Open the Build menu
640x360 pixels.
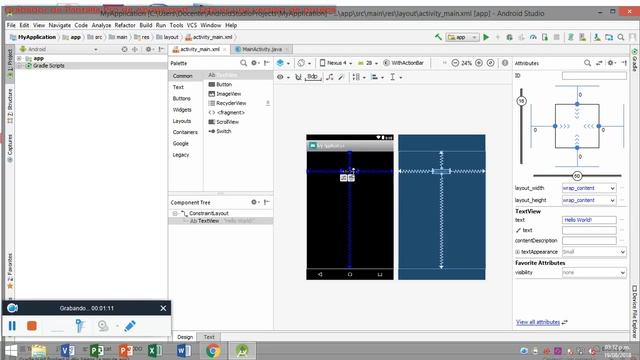click(x=145, y=25)
